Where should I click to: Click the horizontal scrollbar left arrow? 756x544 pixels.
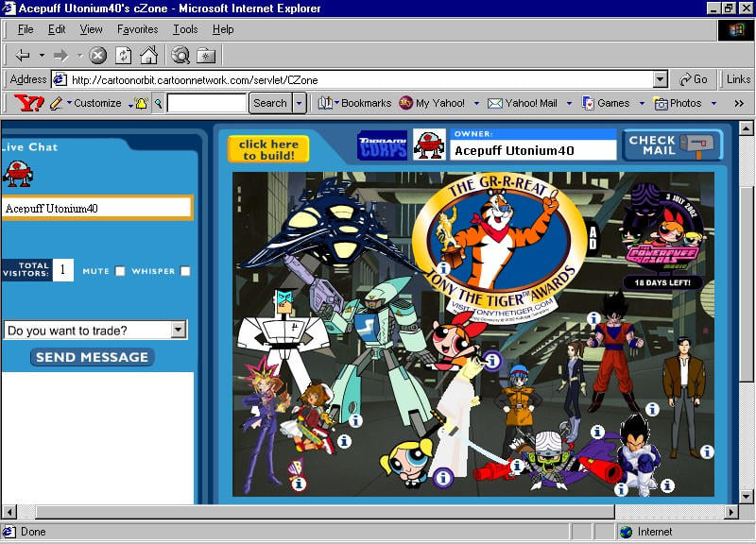click(x=9, y=511)
